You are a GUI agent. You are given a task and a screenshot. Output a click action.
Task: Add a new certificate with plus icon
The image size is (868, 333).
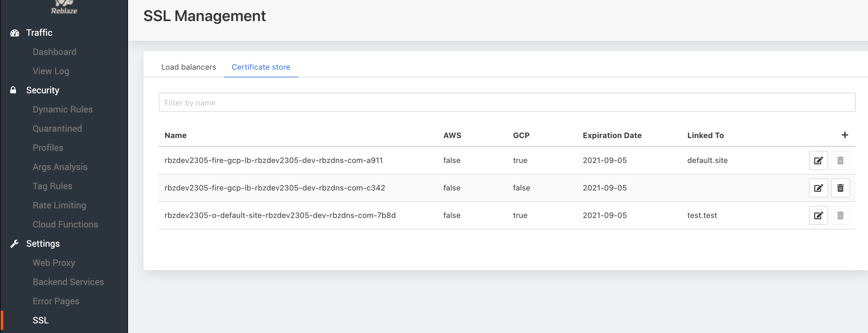845,135
